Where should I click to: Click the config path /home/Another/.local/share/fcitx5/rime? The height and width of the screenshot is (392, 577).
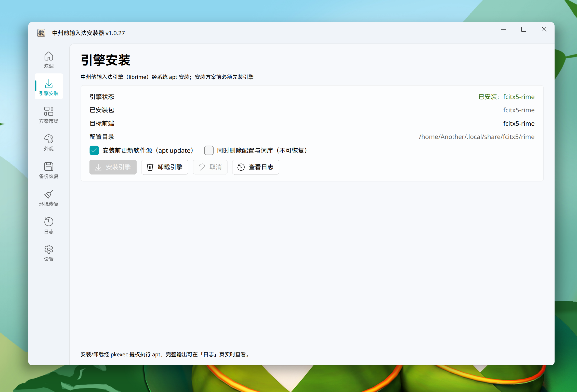477,137
